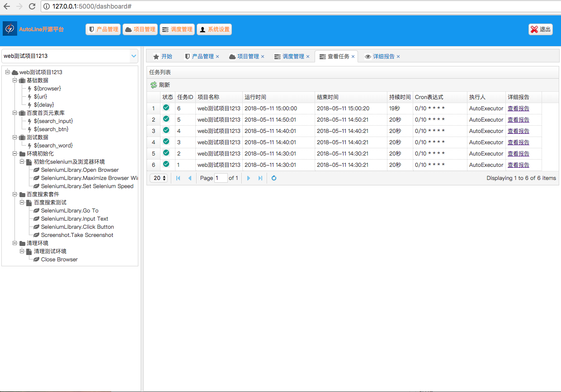
Task: Collapse the 环境初始化 tree node
Action: (x=15, y=153)
